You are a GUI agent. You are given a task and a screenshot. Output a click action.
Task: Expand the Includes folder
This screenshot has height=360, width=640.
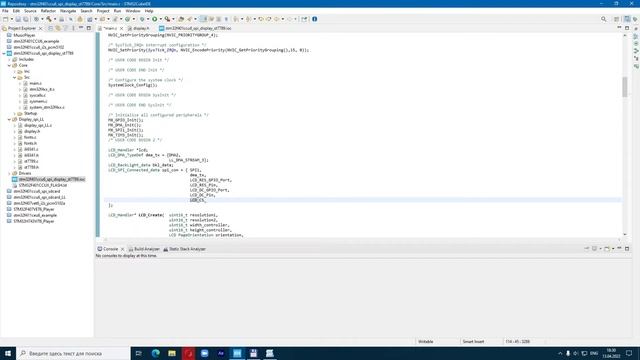[x=9, y=59]
